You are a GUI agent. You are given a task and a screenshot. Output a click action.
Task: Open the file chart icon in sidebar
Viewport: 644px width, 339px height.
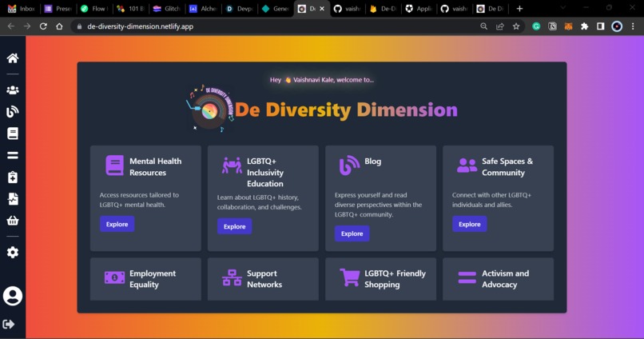point(13,199)
